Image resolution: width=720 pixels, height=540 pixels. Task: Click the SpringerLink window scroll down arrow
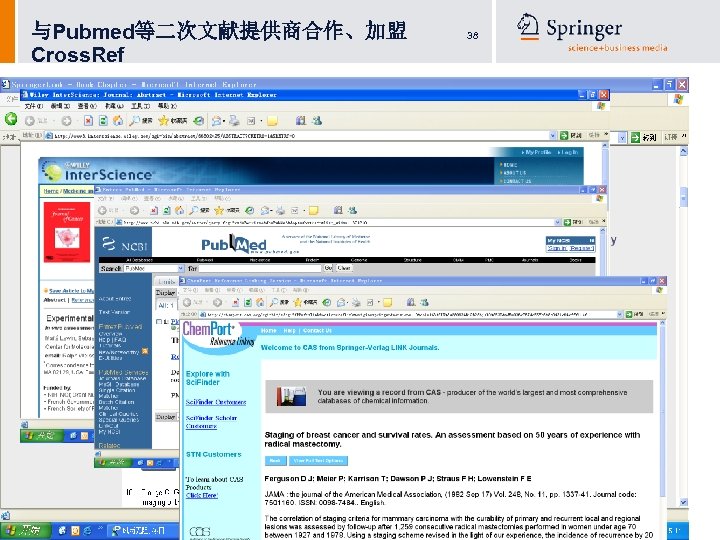click(x=684, y=502)
